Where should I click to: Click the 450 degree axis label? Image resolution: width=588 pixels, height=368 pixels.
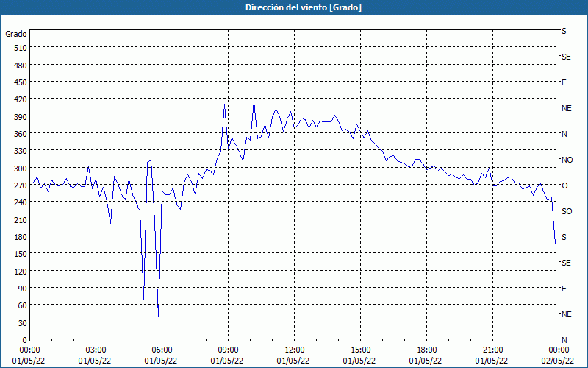pyautogui.click(x=21, y=82)
